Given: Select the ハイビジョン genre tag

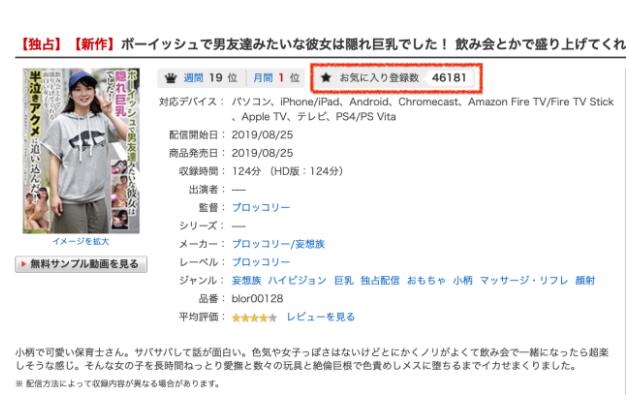Looking at the screenshot, I should pos(298,280).
